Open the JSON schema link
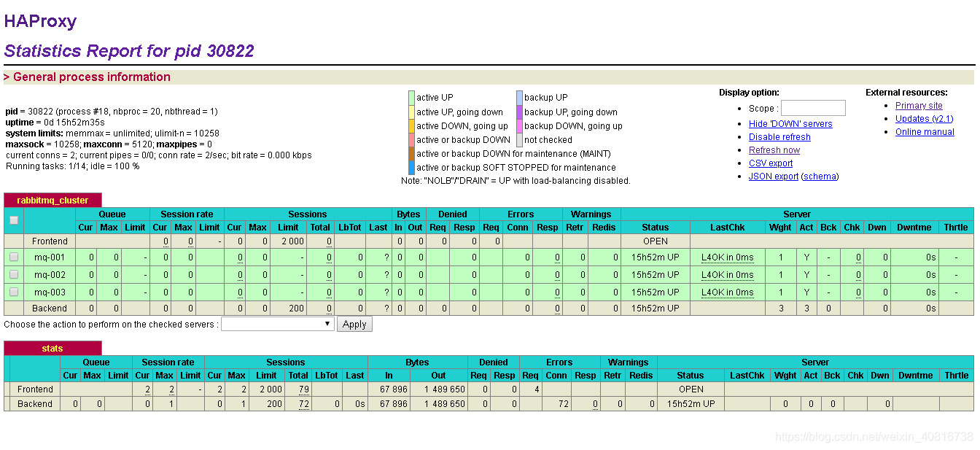This screenshot has height=450, width=980. point(820,176)
